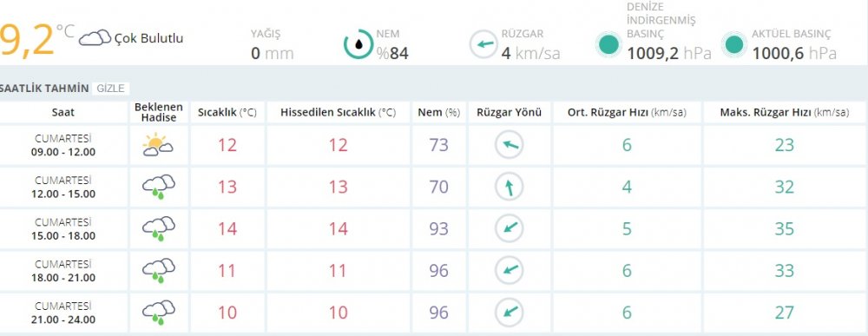Click the Saat column header

click(x=63, y=112)
